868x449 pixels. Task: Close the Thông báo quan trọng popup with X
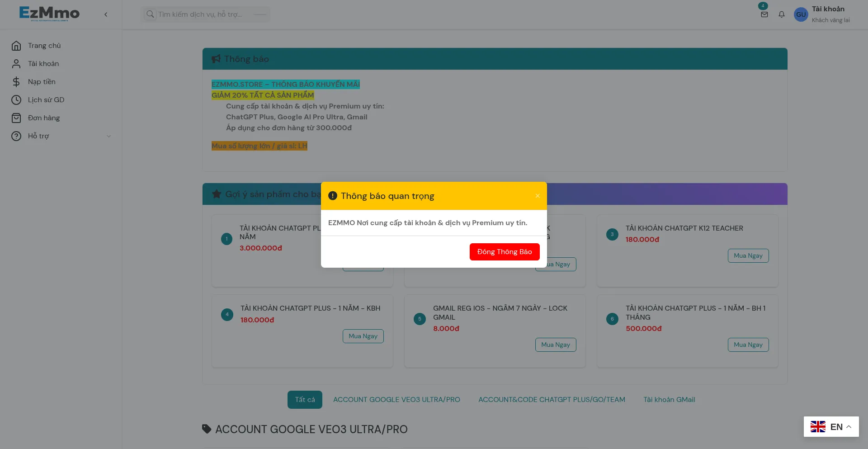coord(538,196)
